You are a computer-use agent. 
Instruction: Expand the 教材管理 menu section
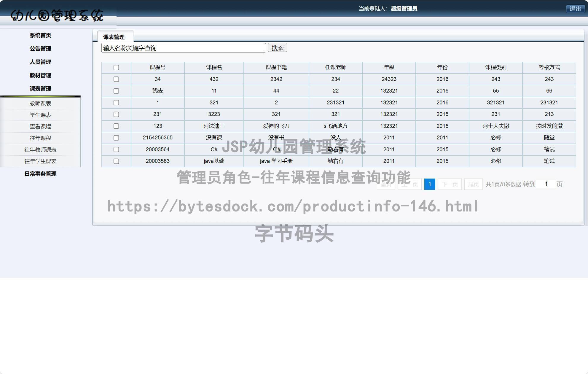pos(40,76)
